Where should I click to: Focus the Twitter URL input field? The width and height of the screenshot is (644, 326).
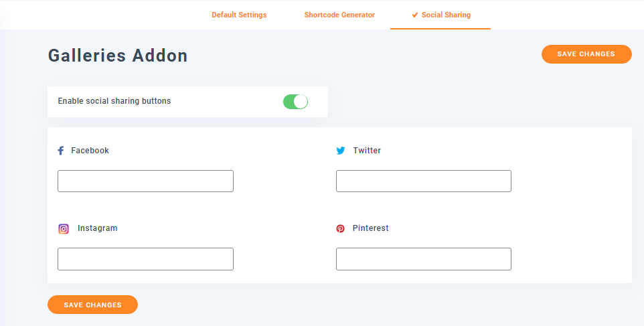(423, 181)
